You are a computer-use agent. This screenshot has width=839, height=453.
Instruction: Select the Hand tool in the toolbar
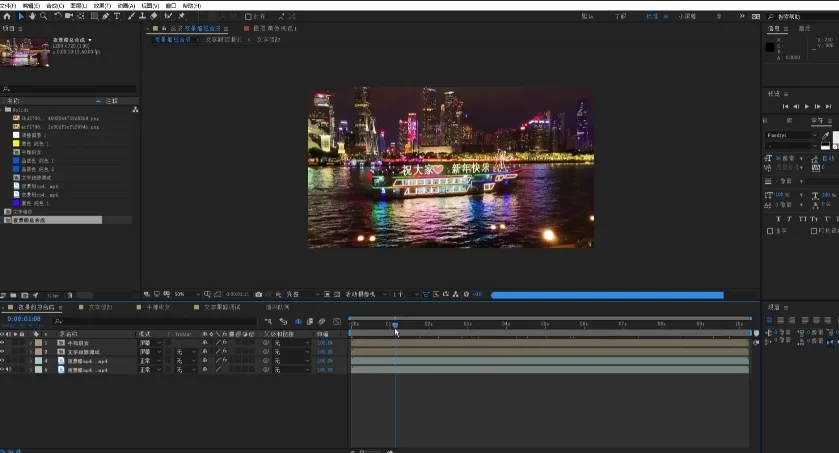click(32, 16)
